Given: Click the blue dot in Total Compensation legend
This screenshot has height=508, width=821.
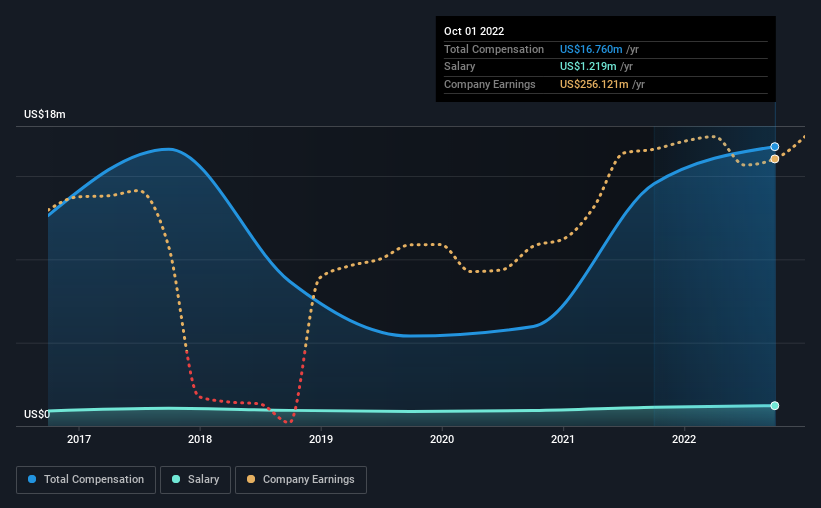Looking at the screenshot, I should [32, 479].
